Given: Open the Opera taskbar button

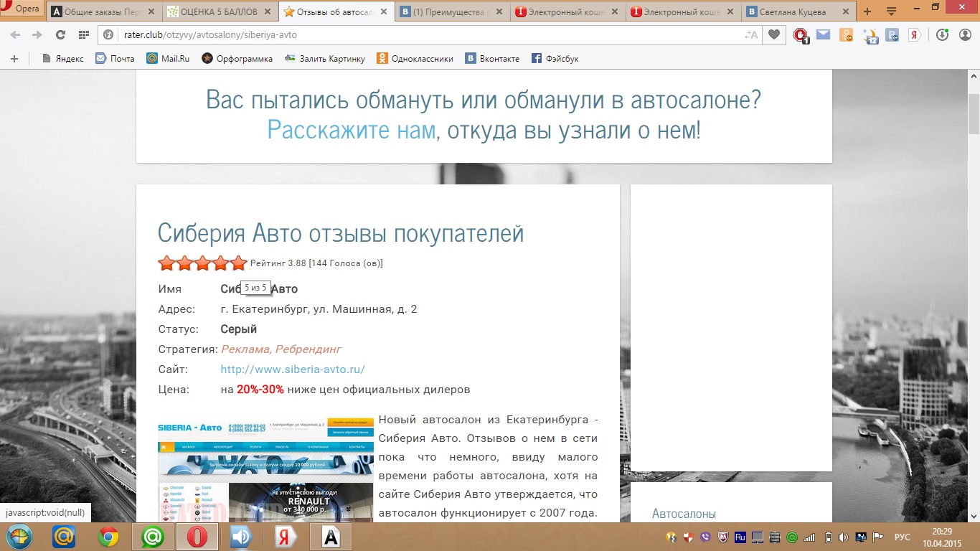Looking at the screenshot, I should (x=197, y=537).
